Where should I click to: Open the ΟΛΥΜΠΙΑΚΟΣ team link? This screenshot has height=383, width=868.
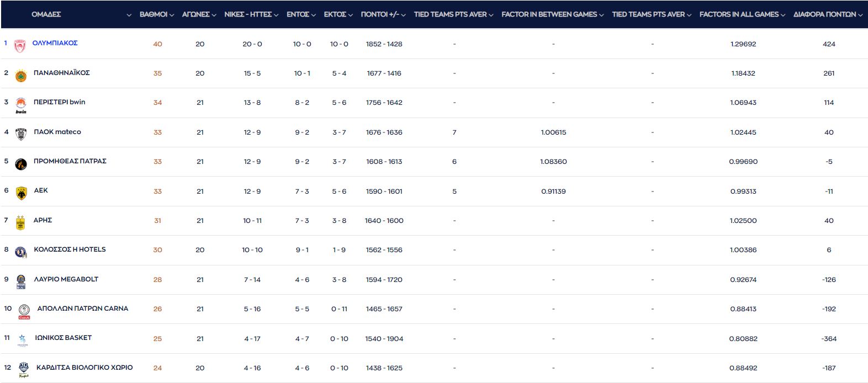(55, 43)
